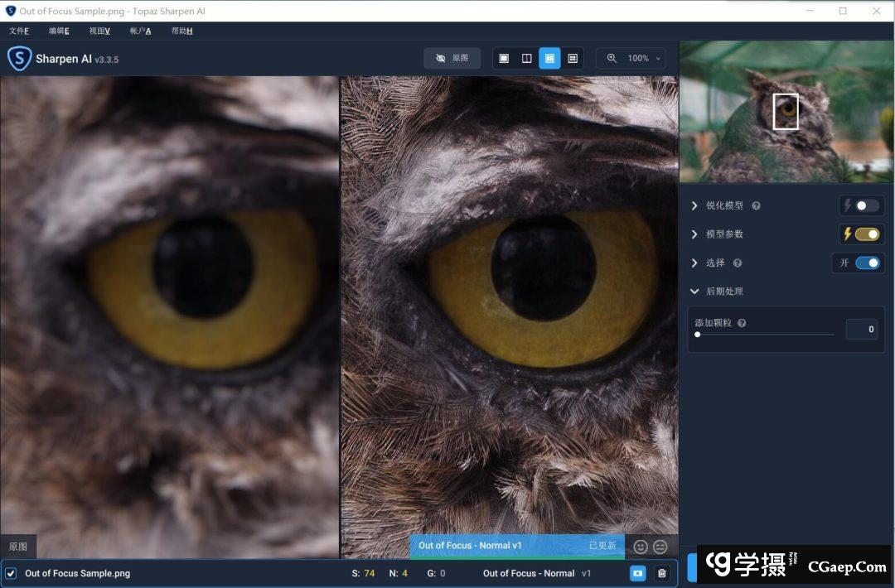Click the neutral face feedback icon

(660, 547)
